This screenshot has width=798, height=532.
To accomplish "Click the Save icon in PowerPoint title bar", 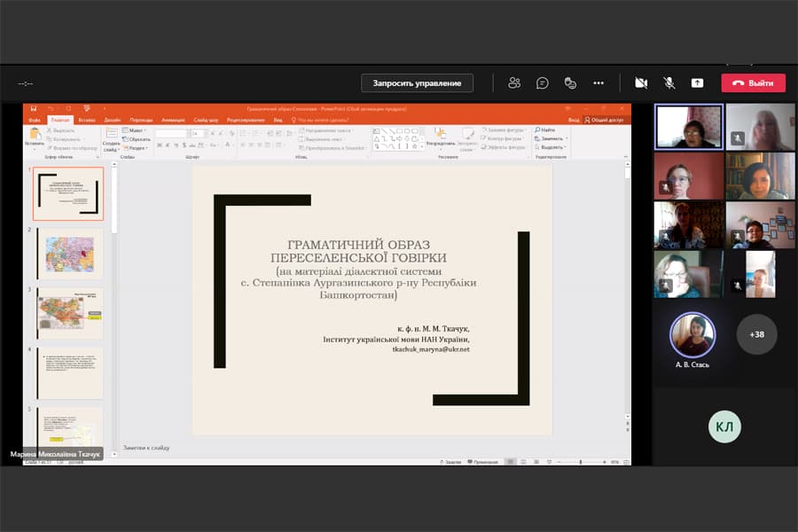I will click(34, 108).
